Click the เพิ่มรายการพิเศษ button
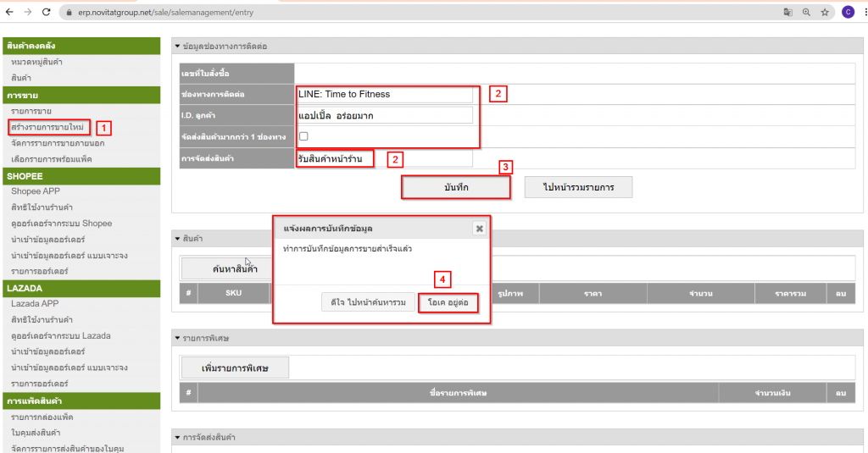 (235, 367)
